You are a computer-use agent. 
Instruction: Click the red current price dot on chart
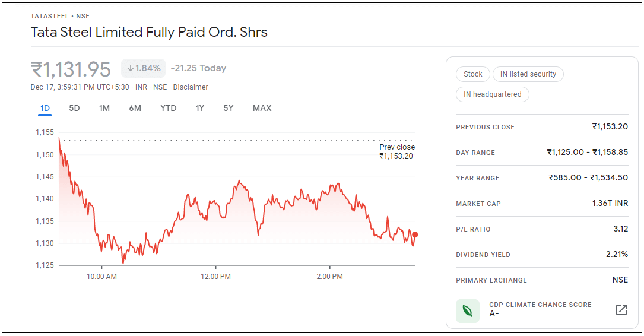click(x=415, y=234)
